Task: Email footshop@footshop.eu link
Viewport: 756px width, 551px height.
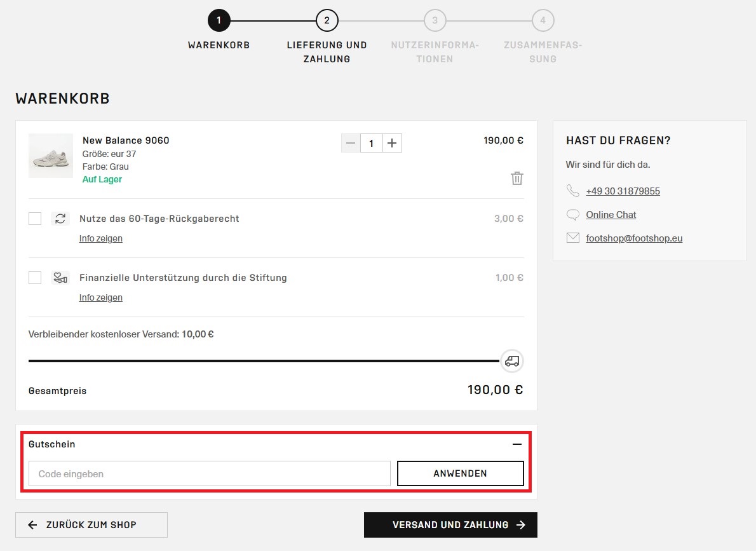Action: click(x=634, y=238)
